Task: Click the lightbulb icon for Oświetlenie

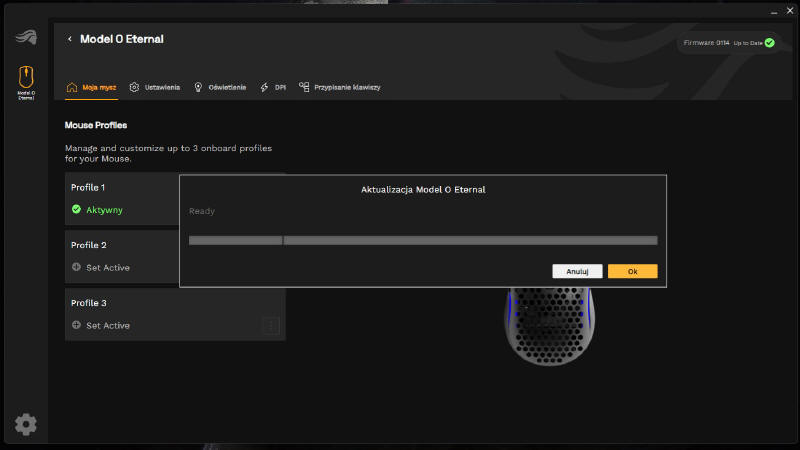Action: click(x=198, y=87)
